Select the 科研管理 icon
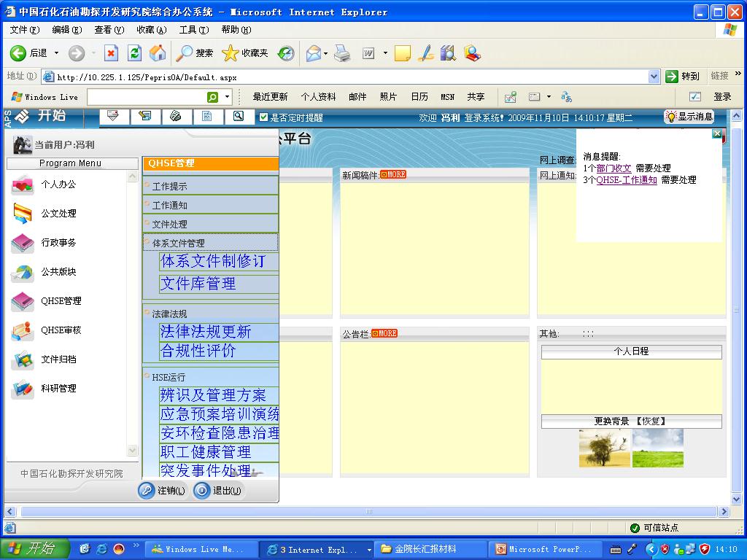This screenshot has width=747, height=560. (x=23, y=389)
